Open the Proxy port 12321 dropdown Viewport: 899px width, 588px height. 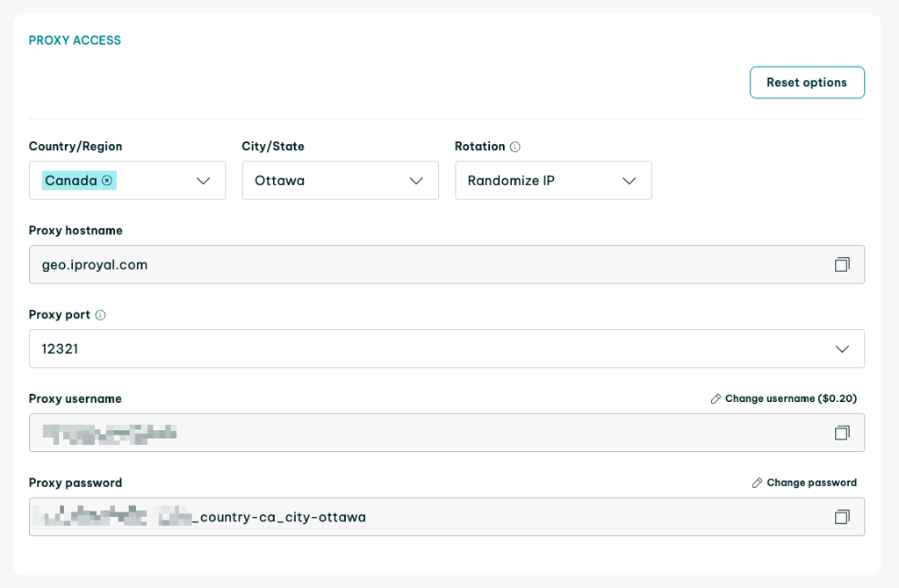pyautogui.click(x=447, y=348)
